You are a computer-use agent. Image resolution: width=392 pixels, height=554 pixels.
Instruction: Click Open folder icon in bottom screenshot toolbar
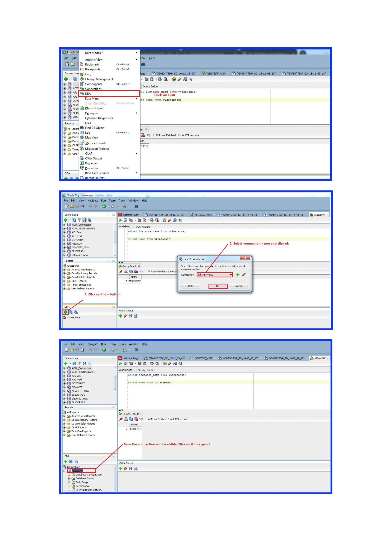[72, 350]
